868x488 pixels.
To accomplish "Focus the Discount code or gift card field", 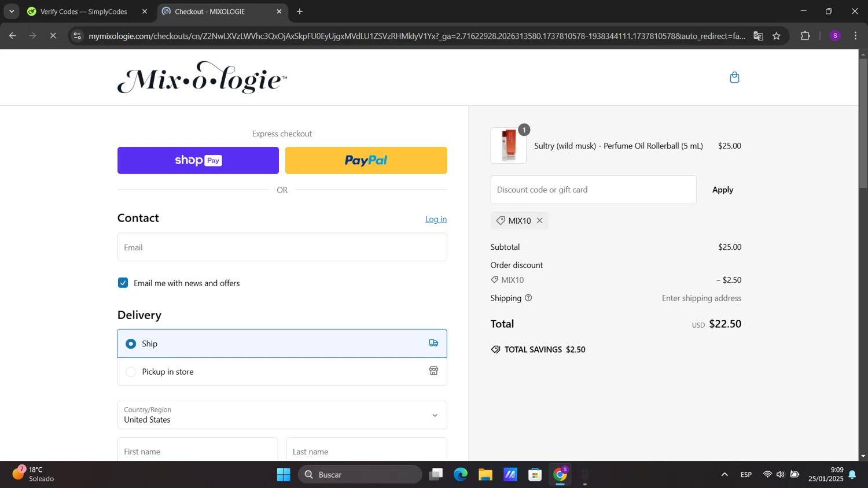I will (593, 190).
